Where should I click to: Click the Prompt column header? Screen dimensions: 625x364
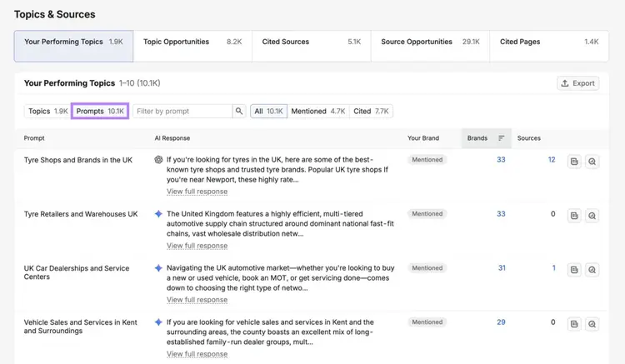click(x=34, y=138)
